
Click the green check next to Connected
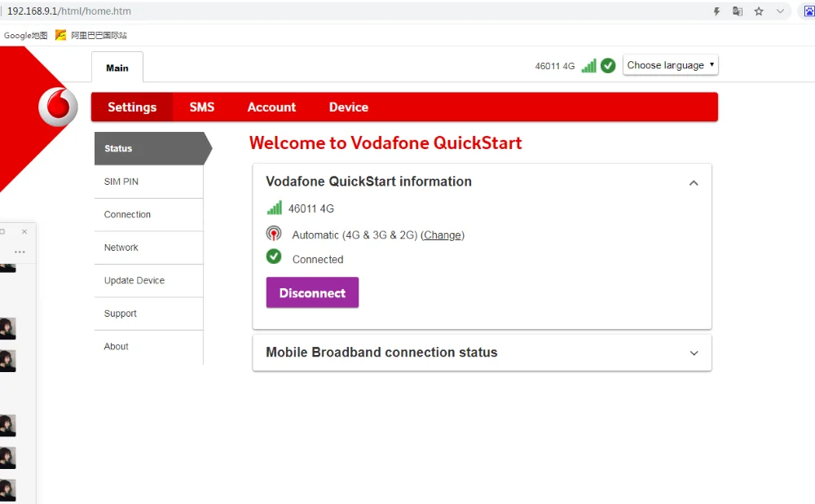[x=274, y=256]
